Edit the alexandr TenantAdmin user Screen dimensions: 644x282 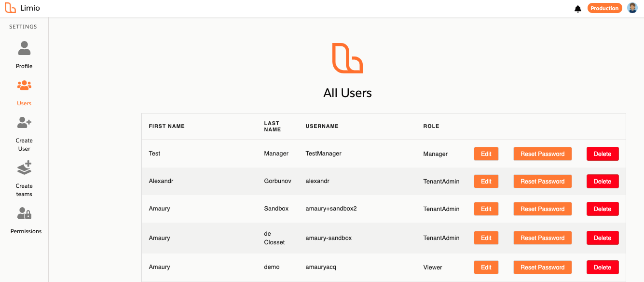tap(486, 182)
